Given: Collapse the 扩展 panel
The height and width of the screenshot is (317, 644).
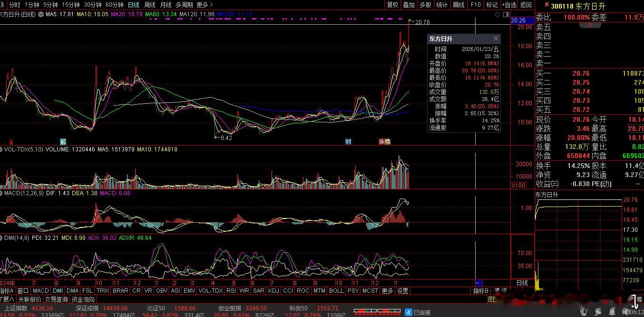Looking at the screenshot, I should click(7, 299).
